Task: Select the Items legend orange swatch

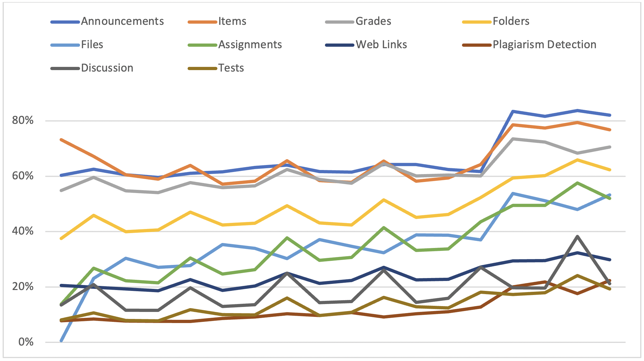Action: (202, 22)
